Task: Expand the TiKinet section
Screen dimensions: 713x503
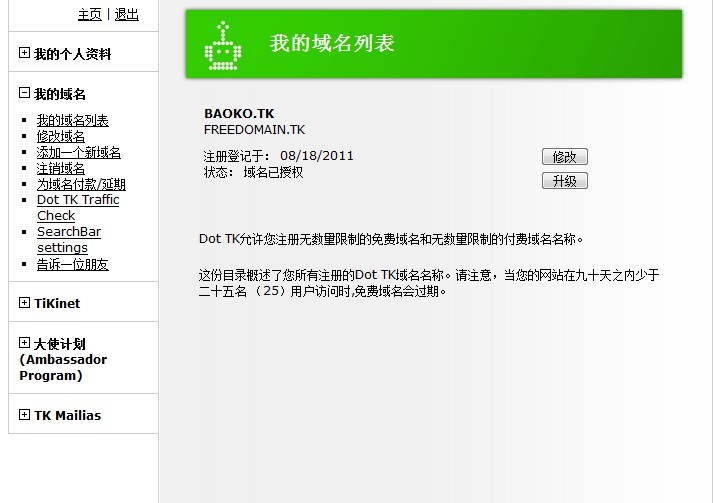Action: [25, 302]
